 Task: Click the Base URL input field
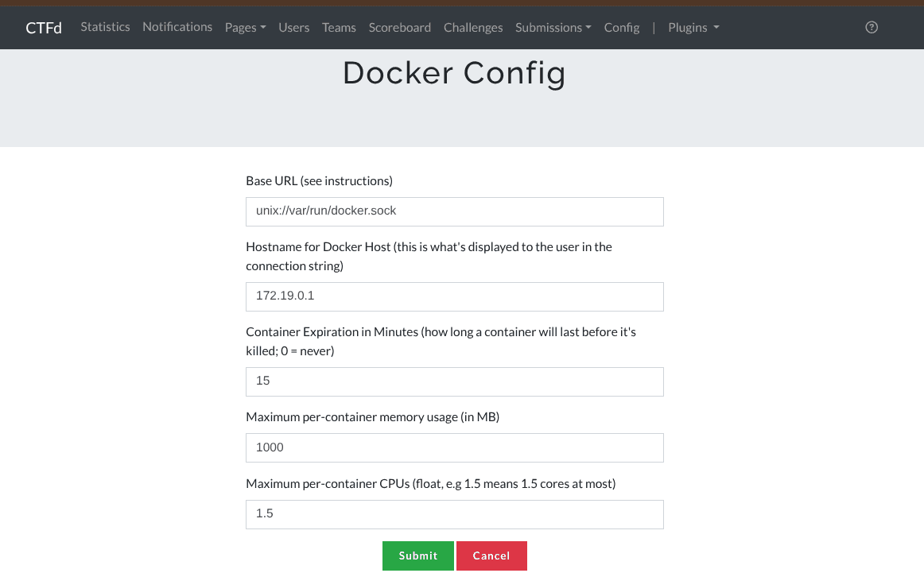pyautogui.click(x=454, y=211)
